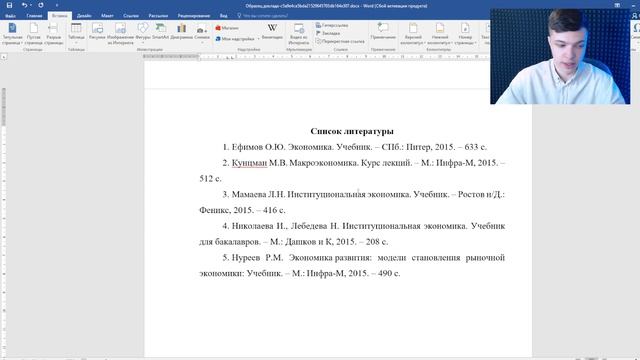The width and height of the screenshot is (640, 360).
Task: Click the Диаграмма chart icon
Action: pos(182,32)
